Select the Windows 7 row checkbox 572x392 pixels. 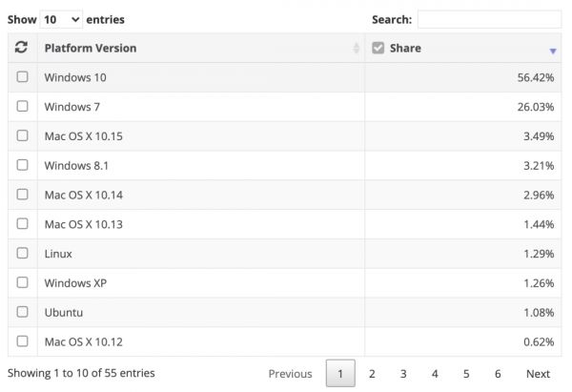[x=22, y=107]
